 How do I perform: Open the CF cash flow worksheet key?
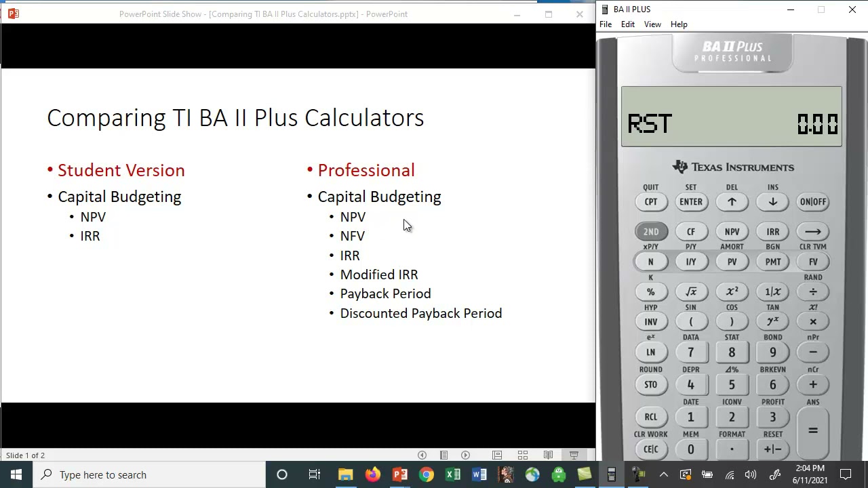[691, 232]
